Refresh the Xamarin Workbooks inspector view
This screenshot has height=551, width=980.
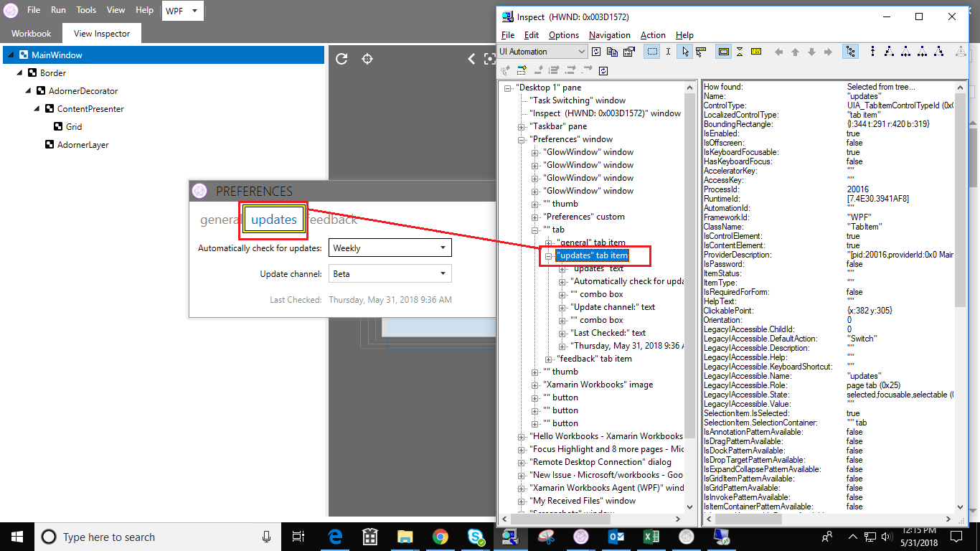coord(342,59)
